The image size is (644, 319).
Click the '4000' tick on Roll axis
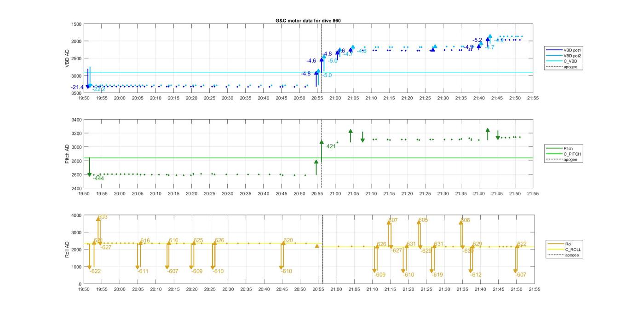tap(76, 215)
